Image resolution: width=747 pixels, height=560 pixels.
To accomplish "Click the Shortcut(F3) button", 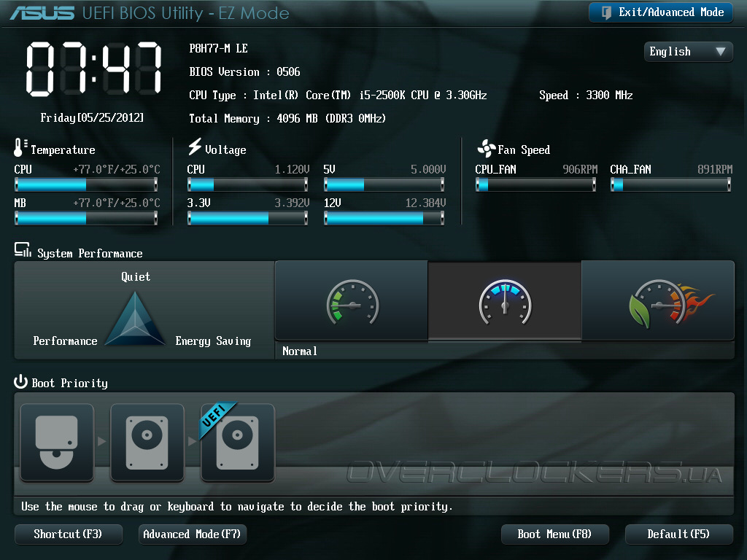I will coord(68,534).
